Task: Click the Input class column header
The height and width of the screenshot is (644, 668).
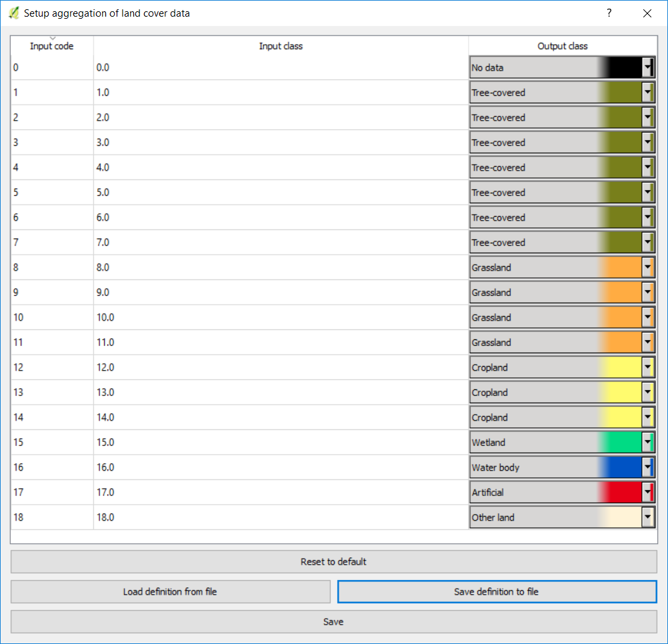Action: click(x=281, y=46)
